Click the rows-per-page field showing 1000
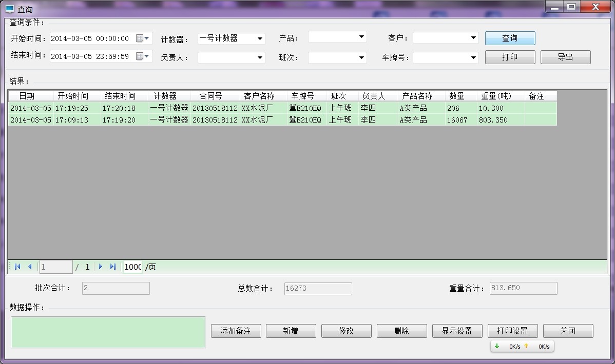 [132, 267]
